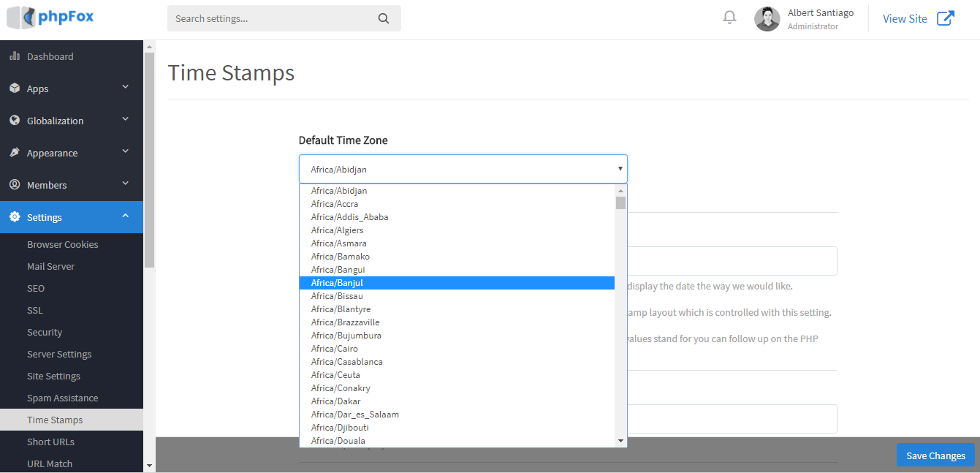Click the View Site link

click(x=905, y=19)
